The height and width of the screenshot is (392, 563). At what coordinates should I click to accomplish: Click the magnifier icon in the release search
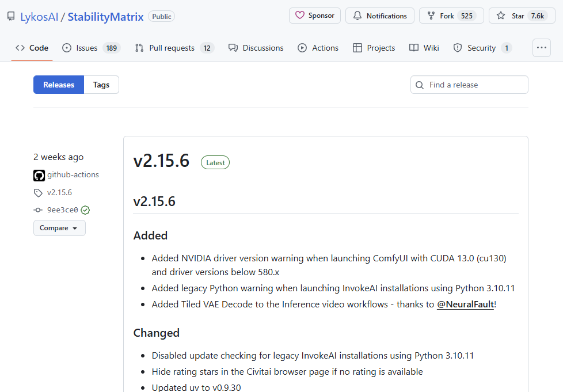click(419, 85)
